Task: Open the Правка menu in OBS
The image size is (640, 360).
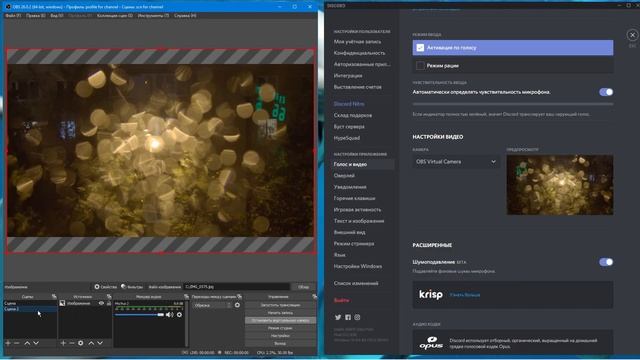Action: point(36,16)
